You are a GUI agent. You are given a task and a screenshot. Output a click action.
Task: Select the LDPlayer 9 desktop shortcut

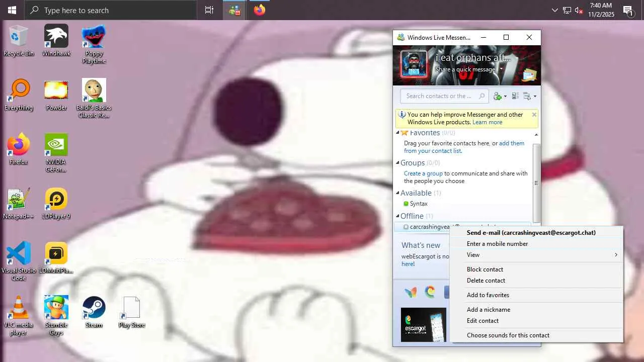pos(56,204)
